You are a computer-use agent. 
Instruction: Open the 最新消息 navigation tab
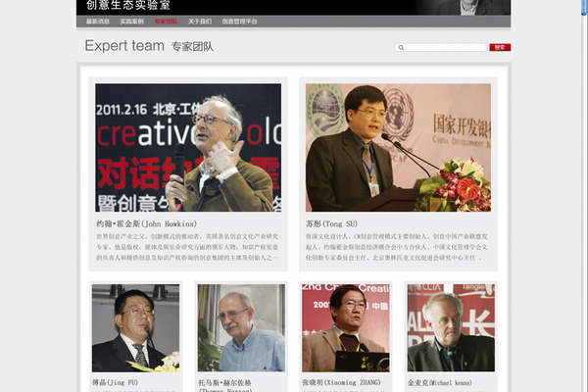(98, 22)
